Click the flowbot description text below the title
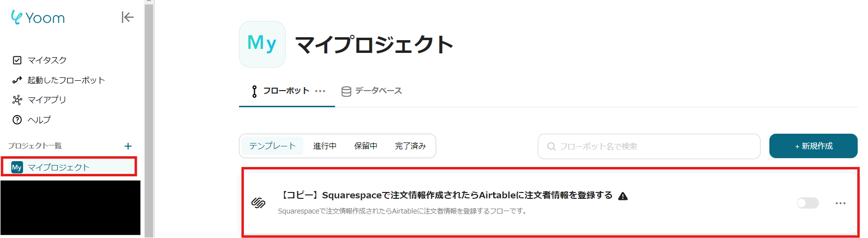 [x=402, y=212]
